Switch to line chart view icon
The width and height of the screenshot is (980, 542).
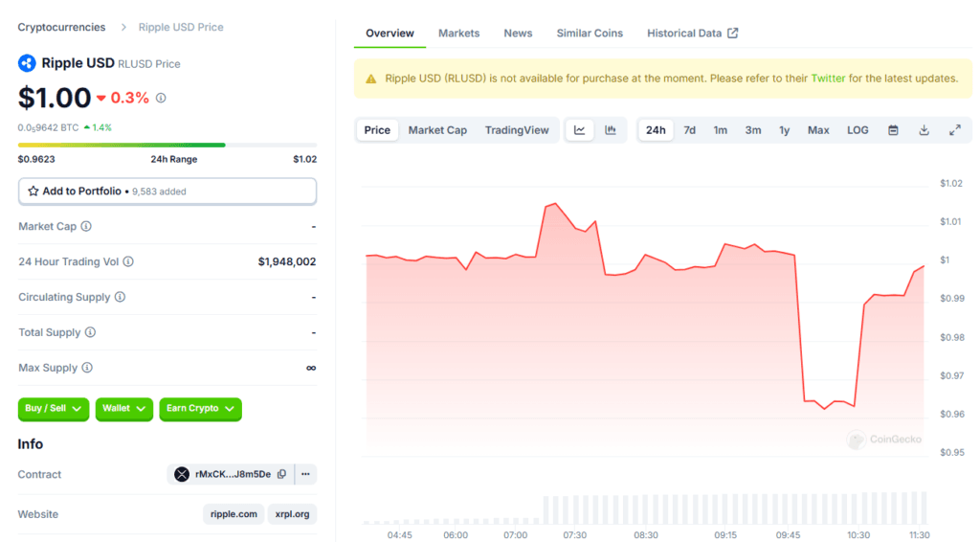tap(579, 130)
